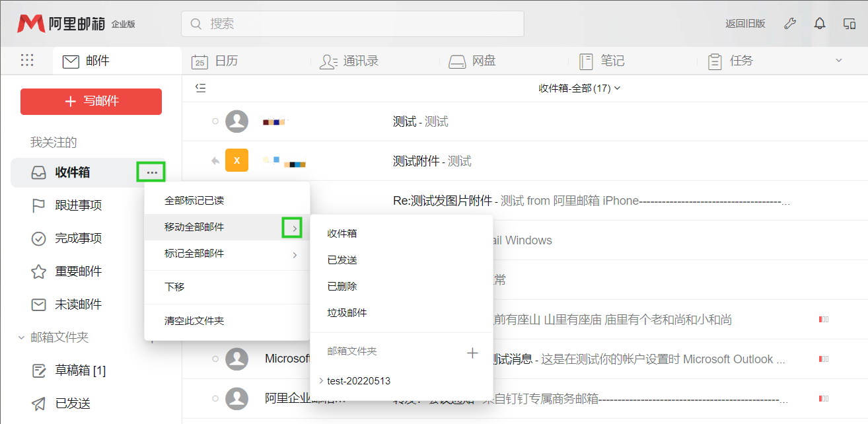Image resolution: width=868 pixels, height=424 pixels.
Task: Click inside the search input field
Action: pos(352,23)
